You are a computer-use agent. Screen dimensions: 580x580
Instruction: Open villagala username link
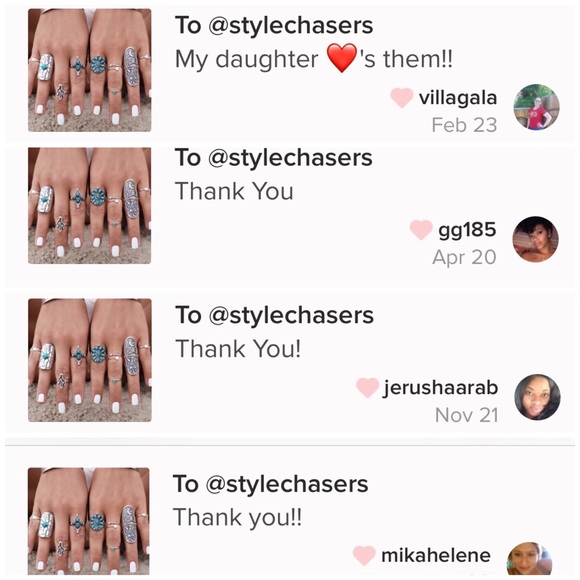pos(458,98)
